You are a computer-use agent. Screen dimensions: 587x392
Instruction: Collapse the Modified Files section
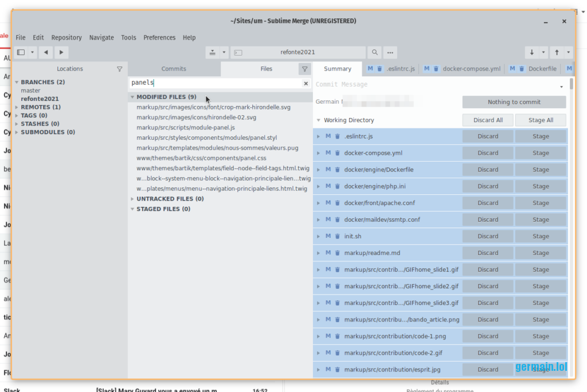[132, 97]
